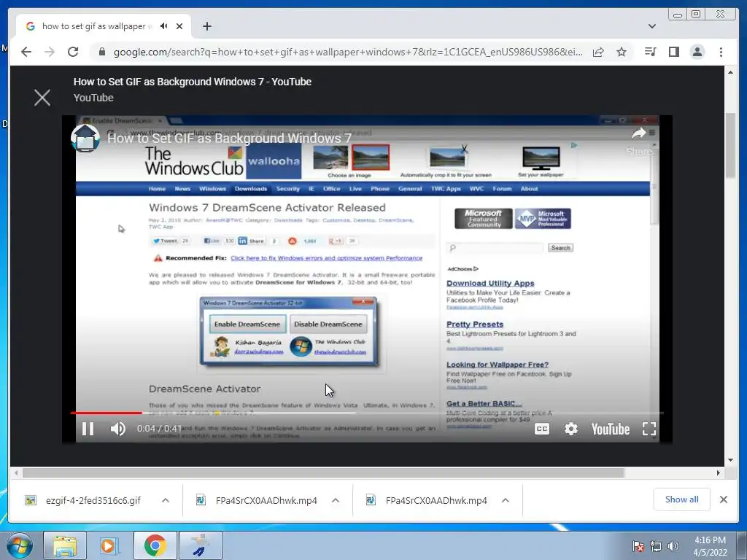Image resolution: width=747 pixels, height=560 pixels.
Task: Click the YouTube source label under the heading
Action: (x=93, y=98)
